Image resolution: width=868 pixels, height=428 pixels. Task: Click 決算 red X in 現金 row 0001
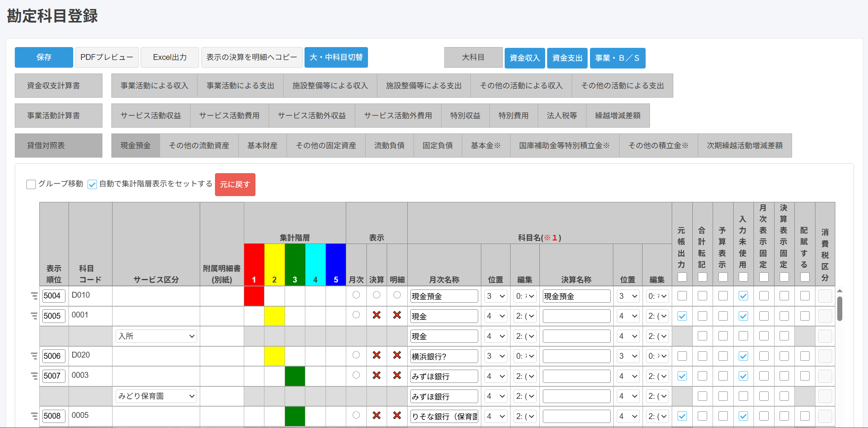point(377,315)
